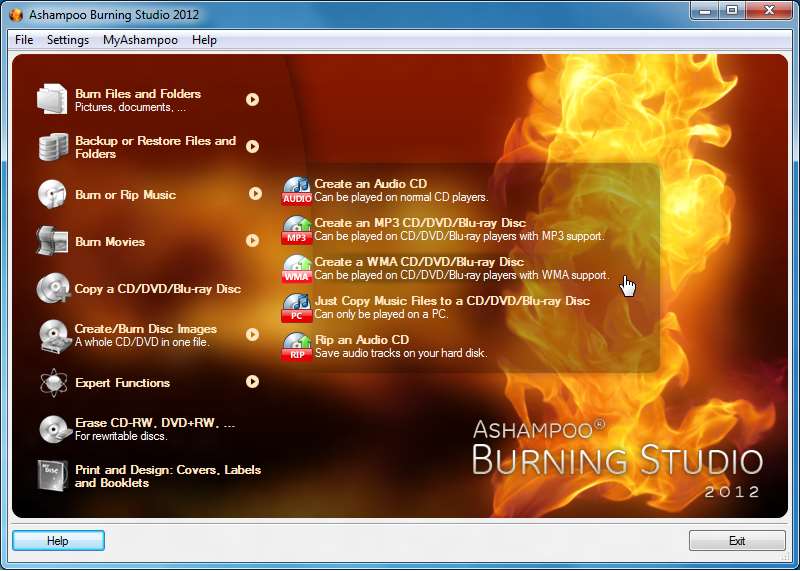The width and height of the screenshot is (800, 571).
Task: Click the Ashampoo app icon in title bar
Action: point(16,14)
